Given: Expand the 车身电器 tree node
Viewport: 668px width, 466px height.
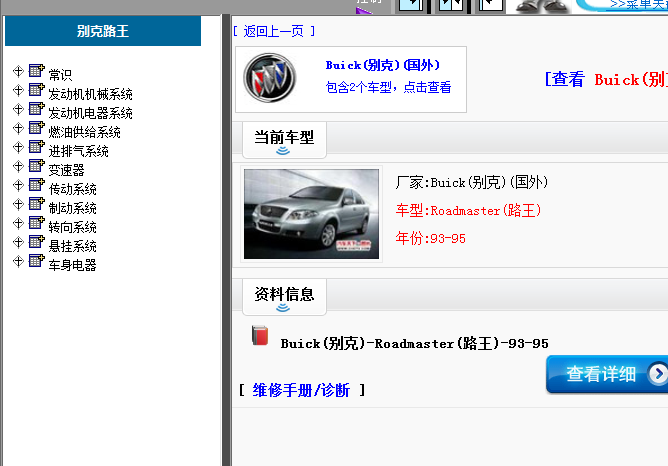Looking at the screenshot, I should click(x=18, y=261).
